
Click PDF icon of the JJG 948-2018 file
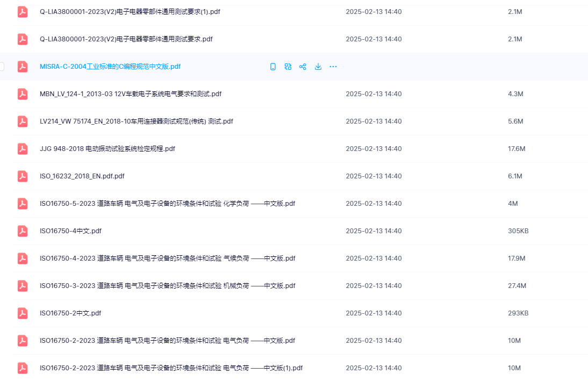pos(23,149)
